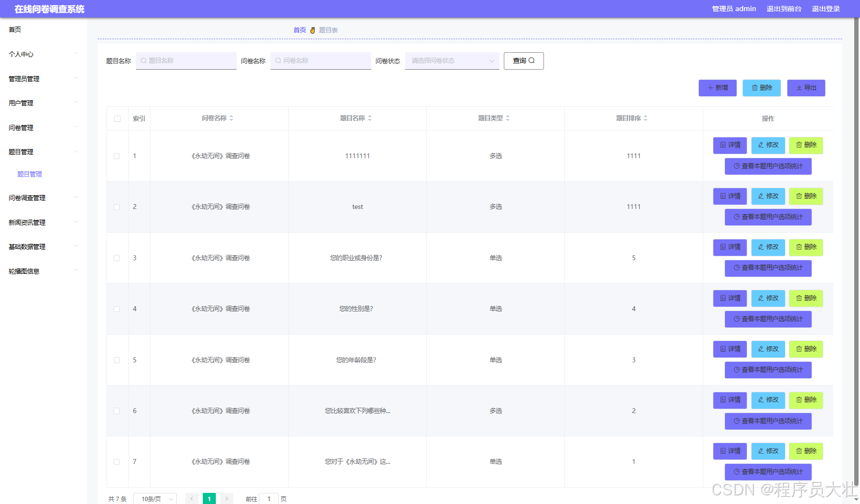Click the pencil icon on row 1's 修改 button

point(760,145)
